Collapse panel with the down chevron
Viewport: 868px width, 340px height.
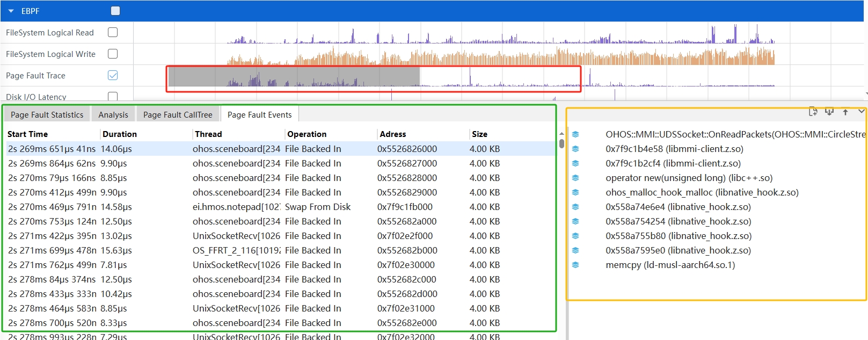pos(861,112)
